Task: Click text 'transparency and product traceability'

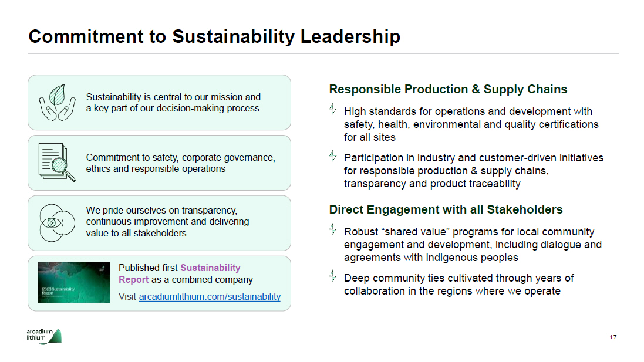Action: tap(432, 184)
